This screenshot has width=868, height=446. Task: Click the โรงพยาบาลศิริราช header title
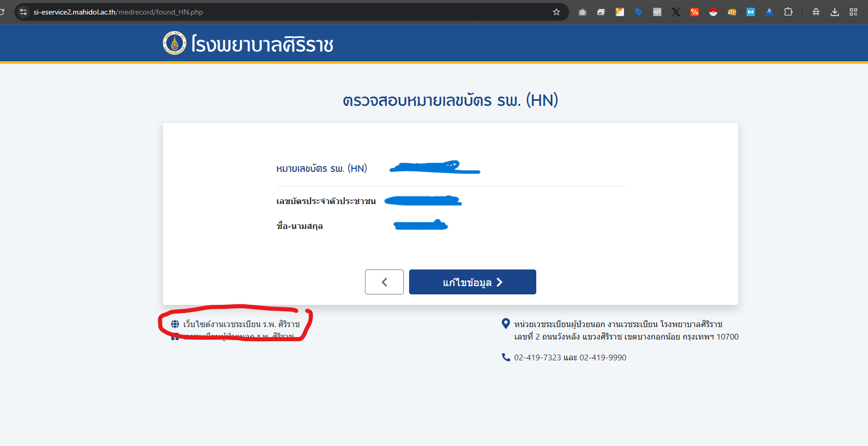[x=262, y=44]
